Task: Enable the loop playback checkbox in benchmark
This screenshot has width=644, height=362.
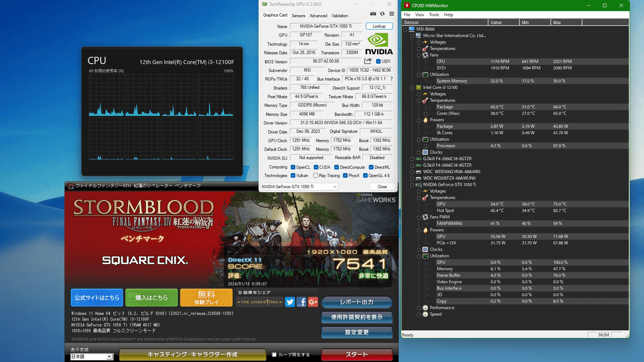Action: coord(274,354)
